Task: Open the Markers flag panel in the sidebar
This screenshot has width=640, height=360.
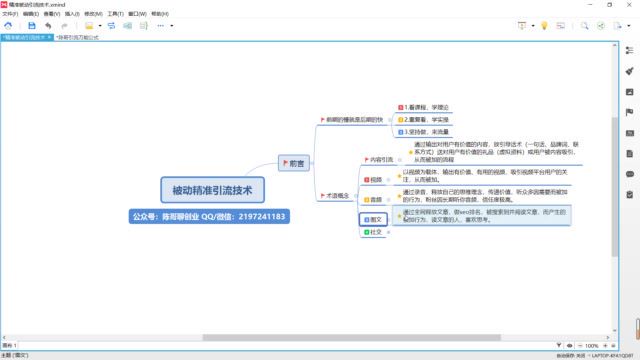Action: coord(629,112)
